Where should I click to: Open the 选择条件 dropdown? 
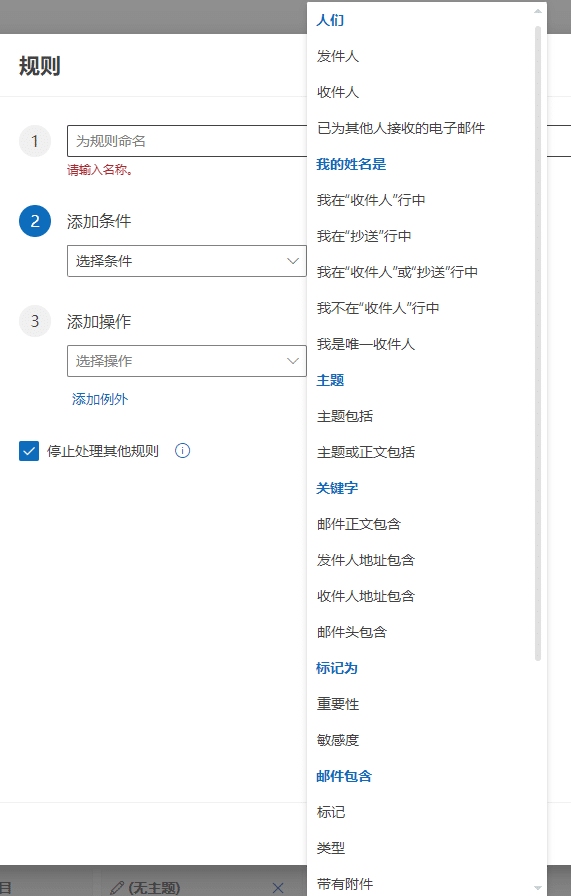(187, 261)
